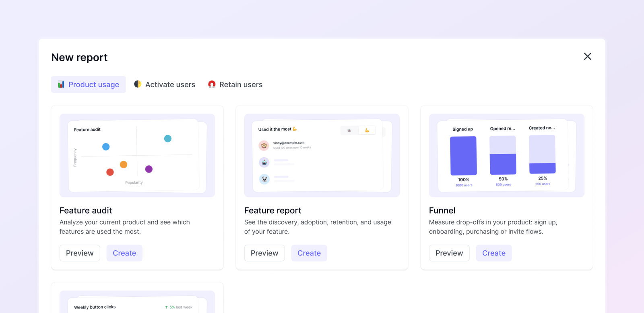Create a Funnel report
This screenshot has width=644, height=313.
pyautogui.click(x=494, y=253)
